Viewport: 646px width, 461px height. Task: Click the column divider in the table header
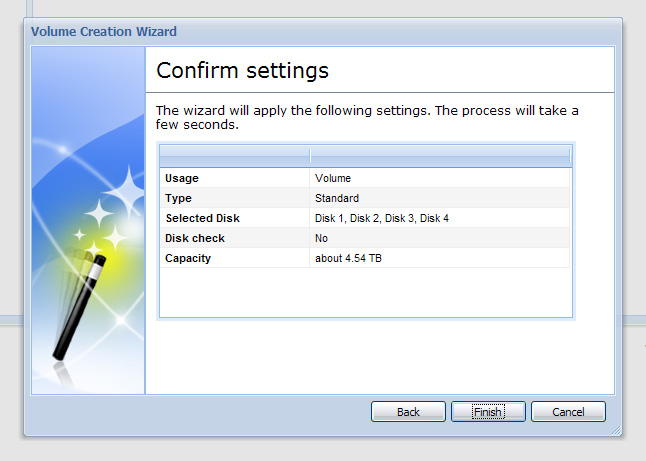click(x=310, y=156)
